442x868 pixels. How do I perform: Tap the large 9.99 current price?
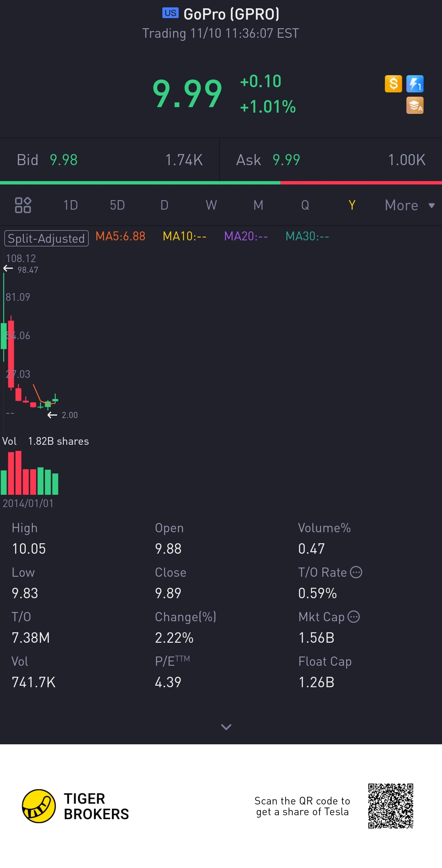click(x=187, y=93)
